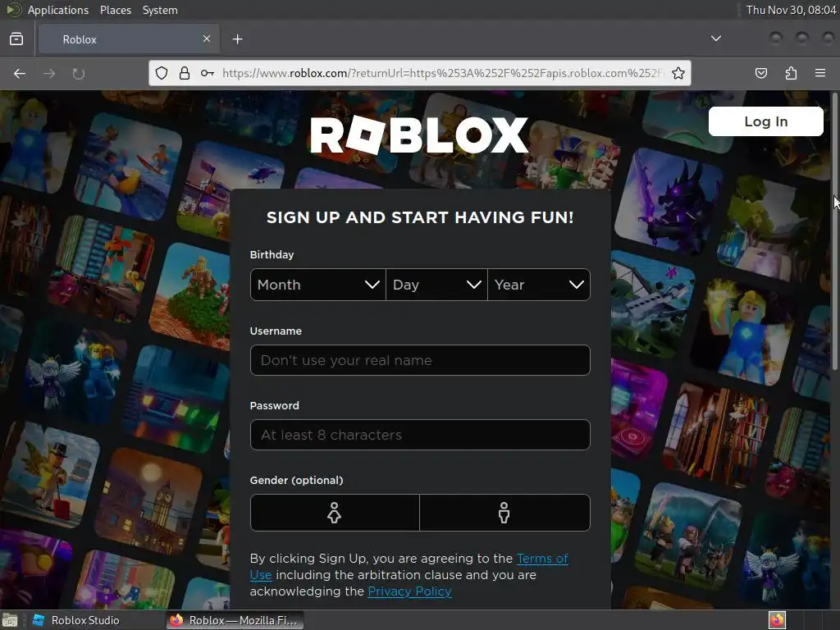Open the tracking protection shield icon

tap(162, 73)
